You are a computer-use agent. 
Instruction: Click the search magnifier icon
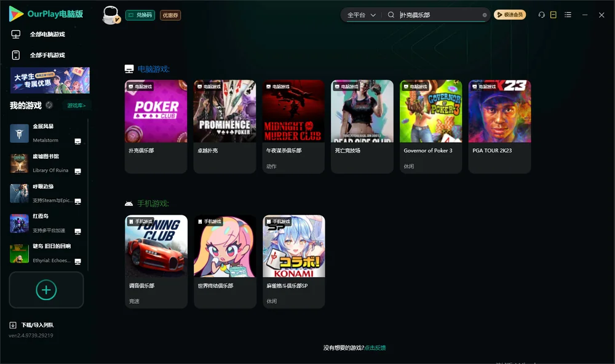tap(391, 15)
